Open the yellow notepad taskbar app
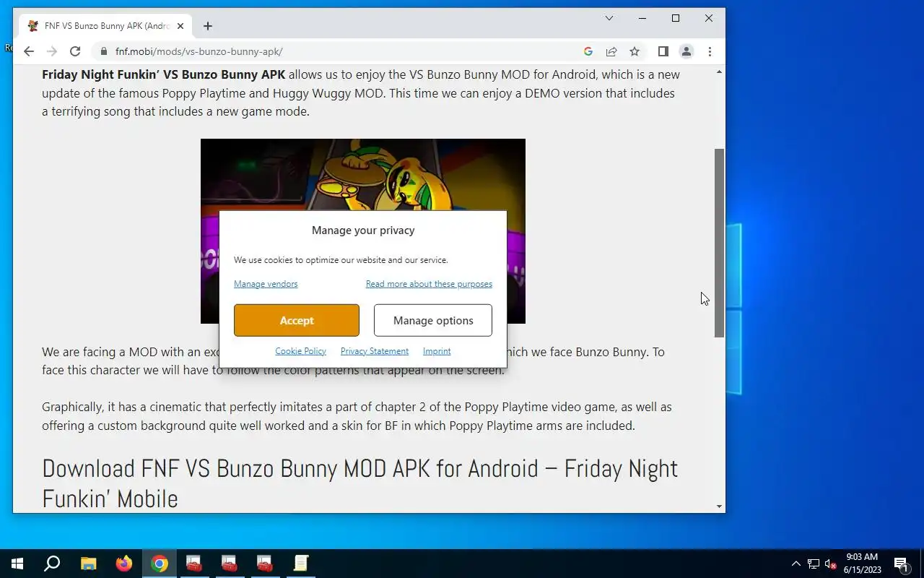The width and height of the screenshot is (924, 578). click(x=301, y=564)
